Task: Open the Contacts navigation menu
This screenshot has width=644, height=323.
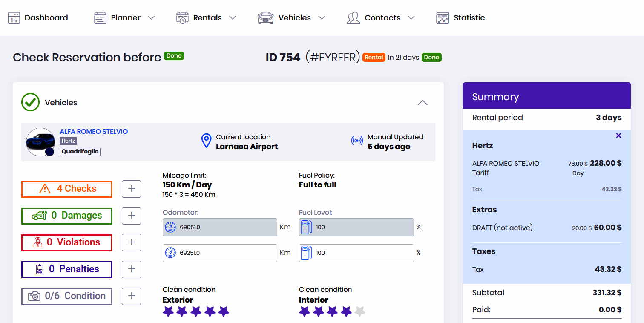Action: (411, 18)
